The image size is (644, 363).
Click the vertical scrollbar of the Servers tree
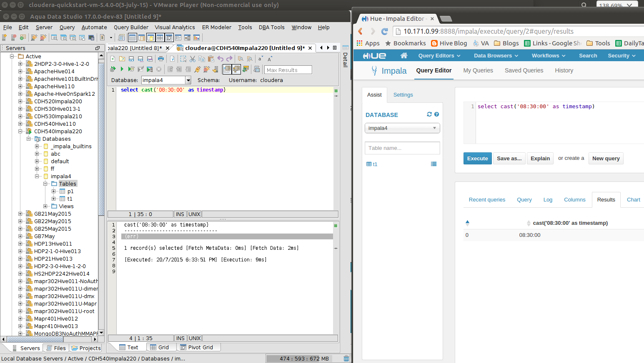click(x=101, y=194)
